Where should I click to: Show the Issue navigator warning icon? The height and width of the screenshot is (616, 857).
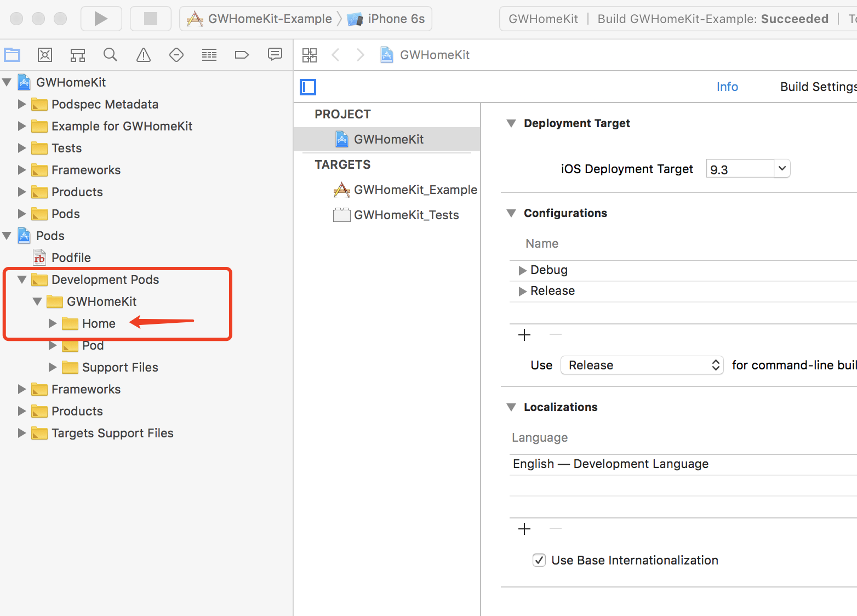(144, 55)
